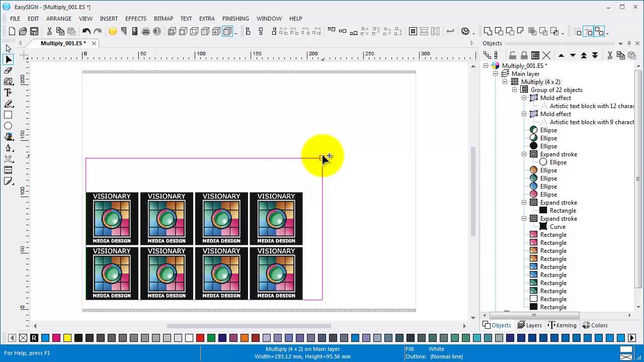Switch to the Colors panel tab
This screenshot has width=644, height=362.
[595, 325]
